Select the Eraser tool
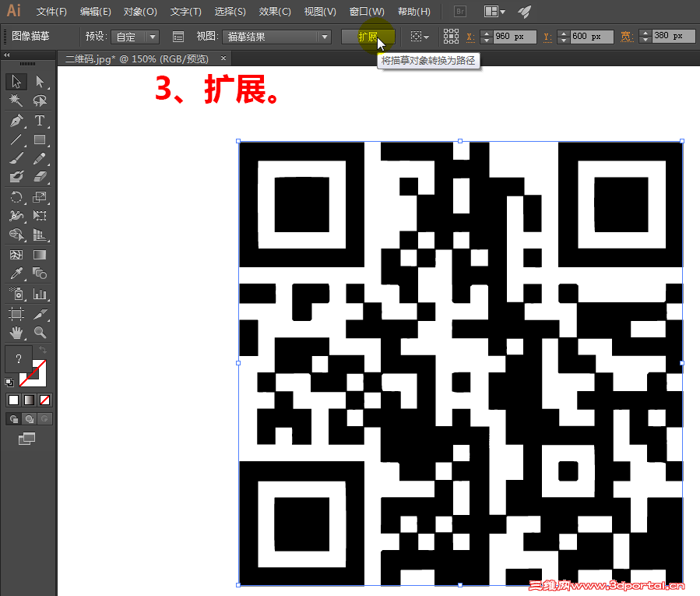Screen dimensions: 700x596 40,177
